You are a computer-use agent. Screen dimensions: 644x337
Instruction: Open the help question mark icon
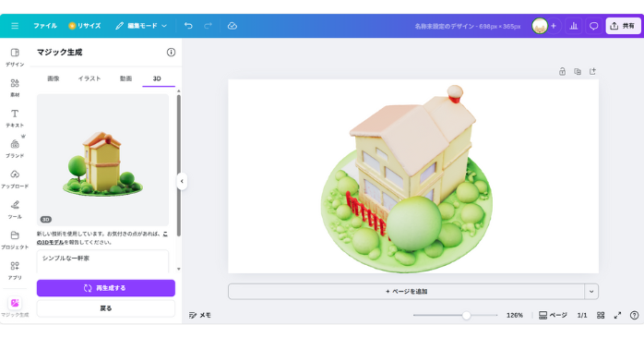point(635,315)
